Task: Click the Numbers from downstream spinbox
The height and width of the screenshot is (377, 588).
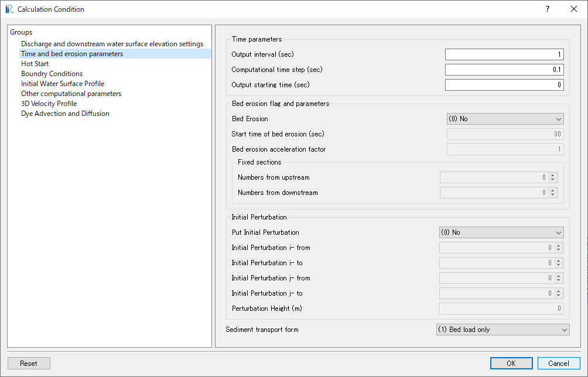Action: (499, 193)
